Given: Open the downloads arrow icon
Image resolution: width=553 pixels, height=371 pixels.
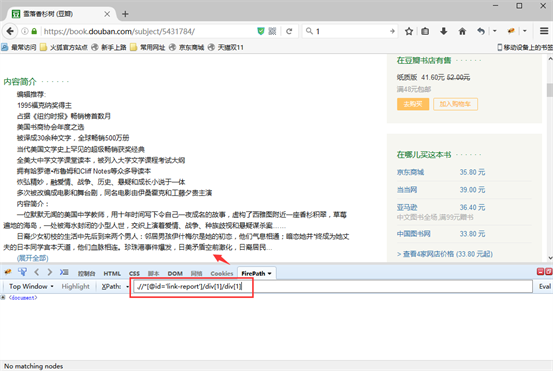Looking at the screenshot, I should click(x=444, y=31).
